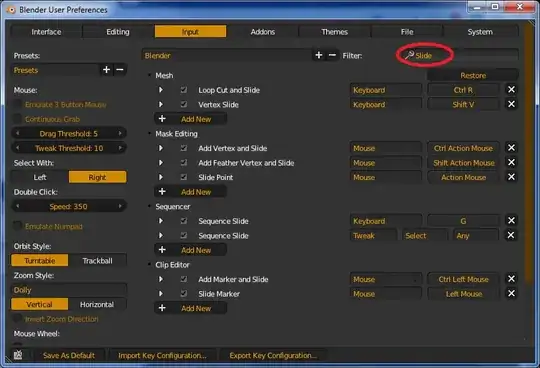Remove the Blender key configuration with minus
Viewport: 540px width, 368px height.
(x=332, y=55)
